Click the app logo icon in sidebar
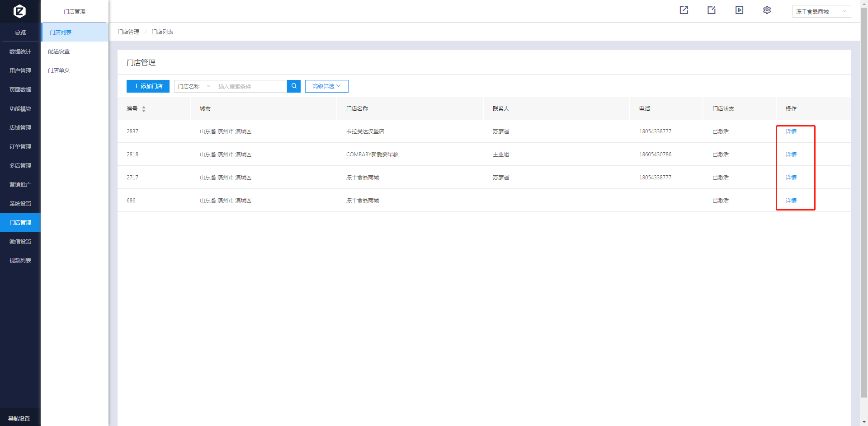The height and width of the screenshot is (426, 868). click(x=19, y=11)
